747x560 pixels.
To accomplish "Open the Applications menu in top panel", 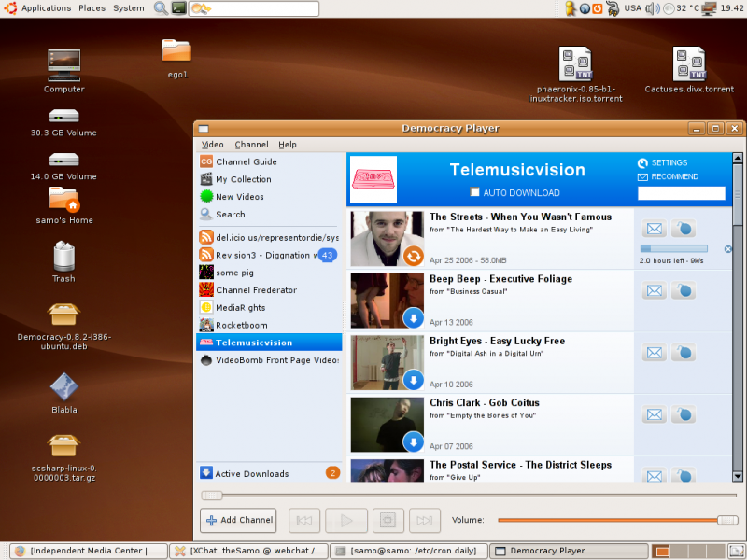I will (46, 8).
